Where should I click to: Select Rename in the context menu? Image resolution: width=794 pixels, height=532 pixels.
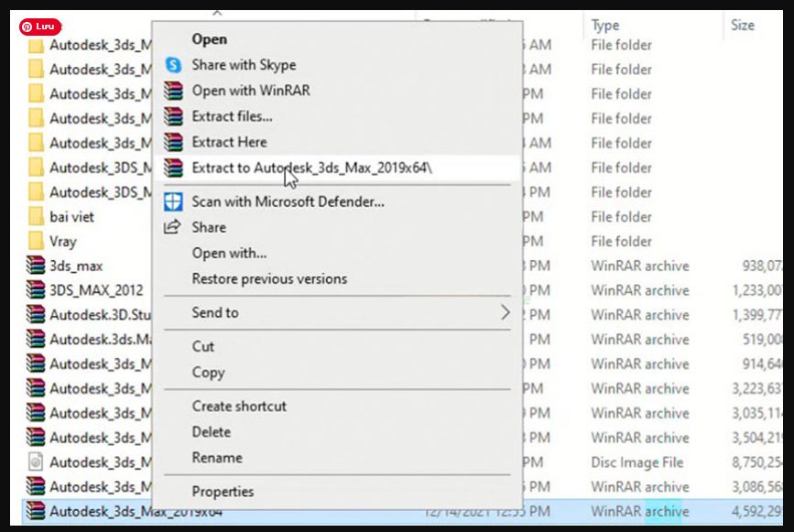[217, 458]
